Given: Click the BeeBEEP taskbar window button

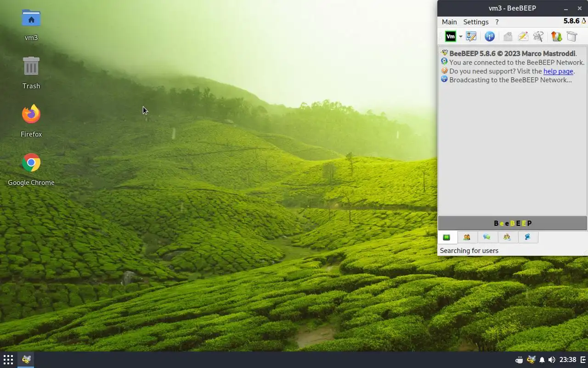Looking at the screenshot, I should (26, 360).
